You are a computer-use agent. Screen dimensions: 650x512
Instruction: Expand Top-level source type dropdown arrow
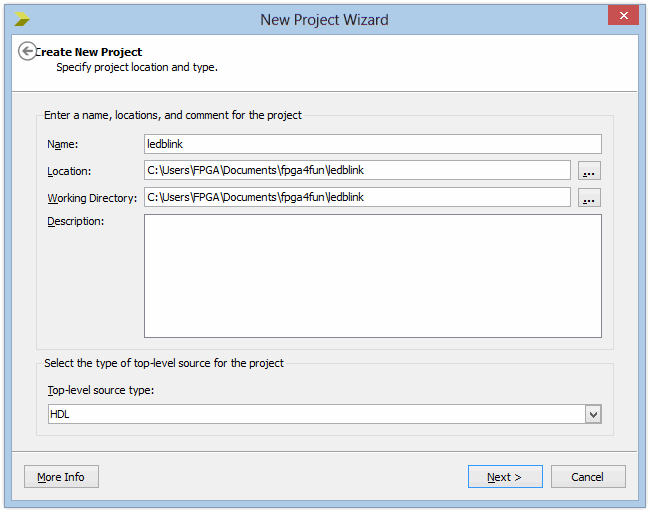click(593, 414)
